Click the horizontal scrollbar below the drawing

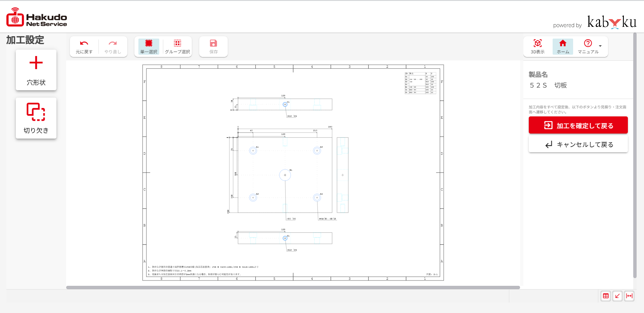(293, 288)
